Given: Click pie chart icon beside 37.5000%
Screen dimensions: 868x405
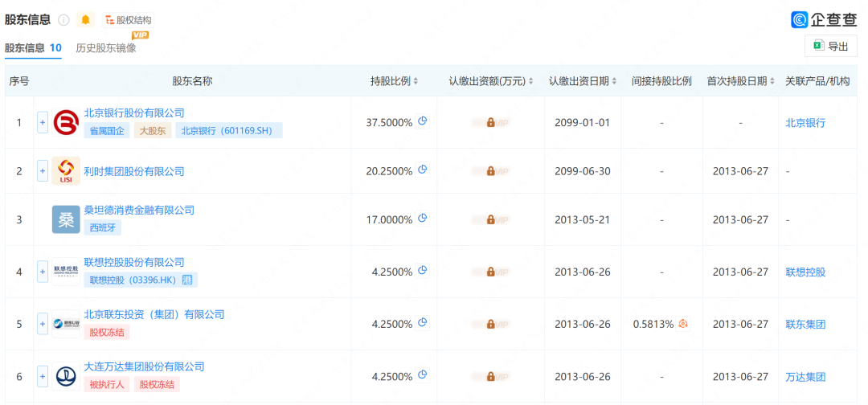Looking at the screenshot, I should tap(423, 121).
